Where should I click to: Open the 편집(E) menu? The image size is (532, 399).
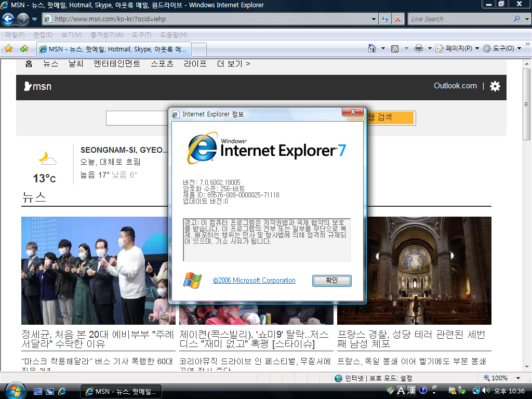coord(43,35)
